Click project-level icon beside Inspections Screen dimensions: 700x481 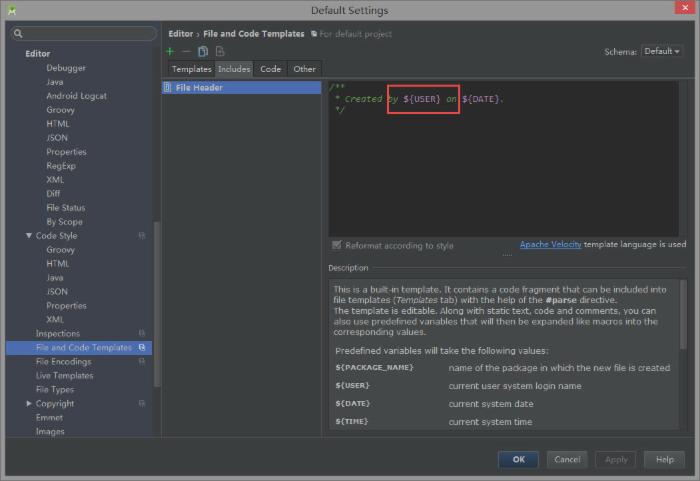[142, 334]
